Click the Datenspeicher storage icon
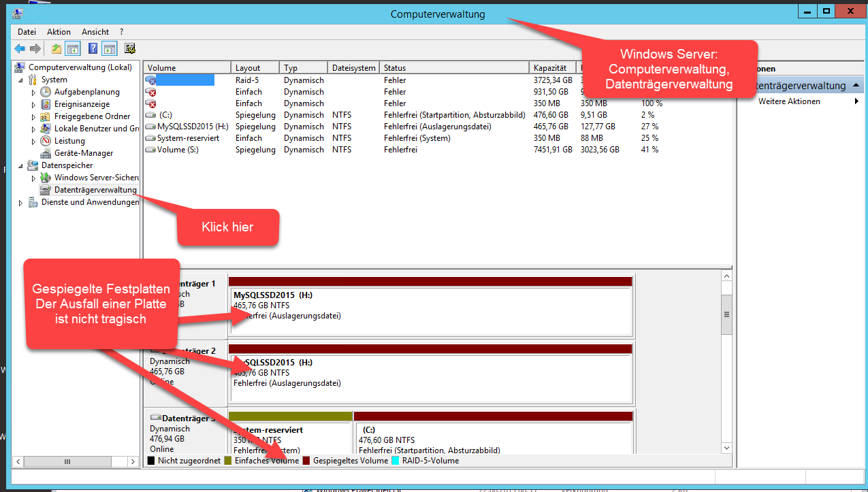The width and height of the screenshot is (868, 492). click(x=33, y=165)
